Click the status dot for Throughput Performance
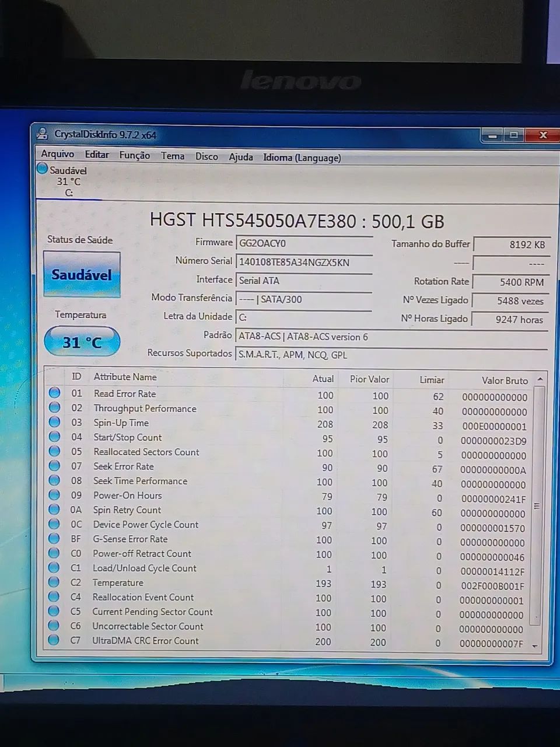The image size is (560, 747). point(55,407)
